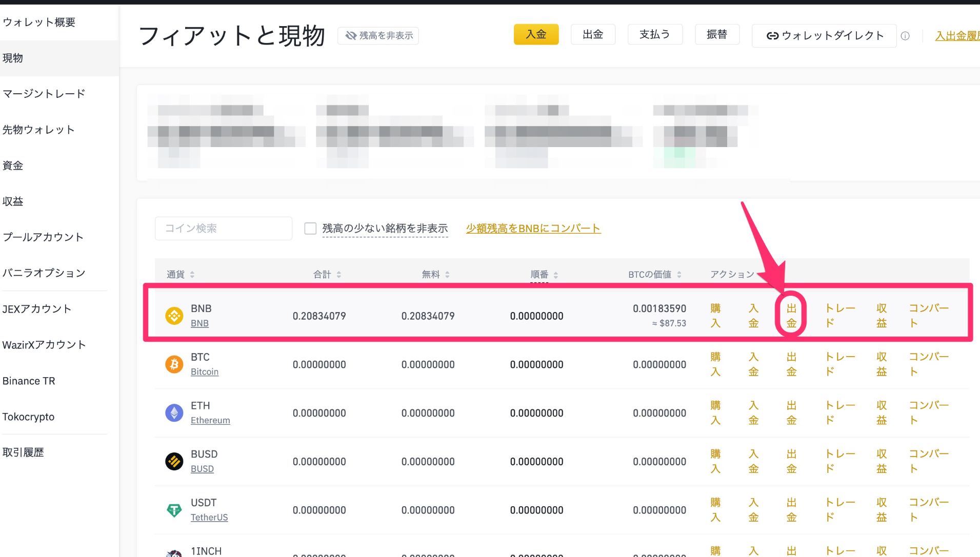
Task: Open Tokocrypto in sidebar
Action: pyautogui.click(x=28, y=417)
